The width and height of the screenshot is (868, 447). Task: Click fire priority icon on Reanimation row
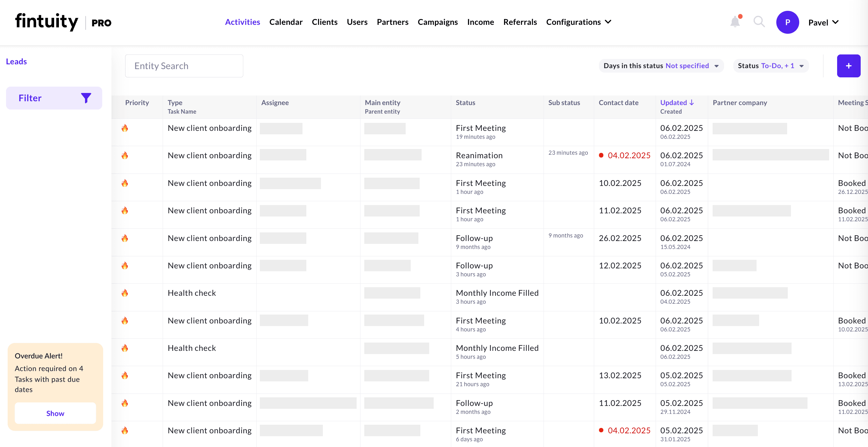[x=125, y=155]
